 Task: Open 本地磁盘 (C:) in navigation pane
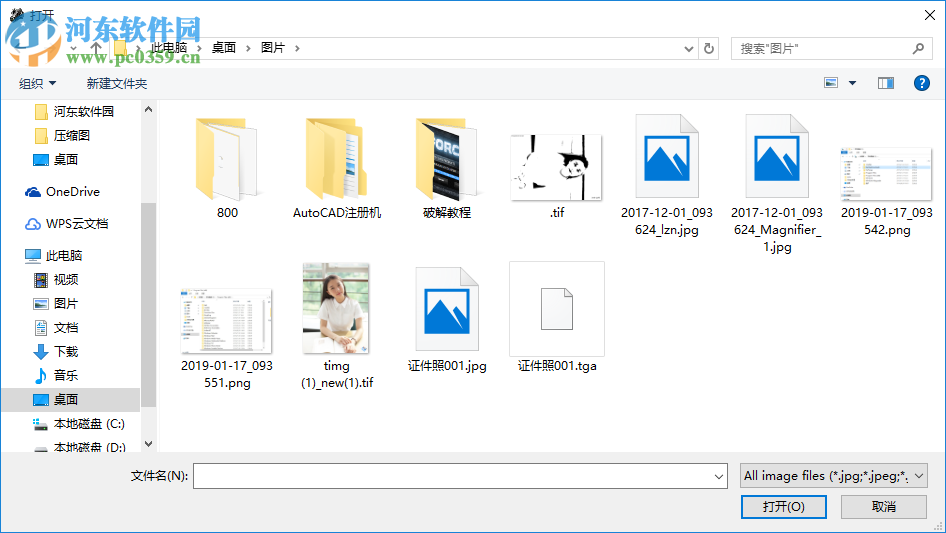79,424
